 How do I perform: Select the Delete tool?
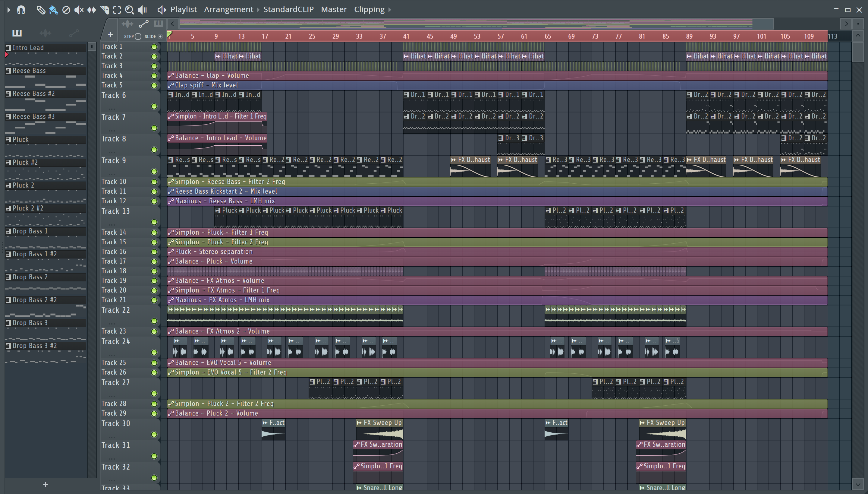pyautogui.click(x=66, y=10)
